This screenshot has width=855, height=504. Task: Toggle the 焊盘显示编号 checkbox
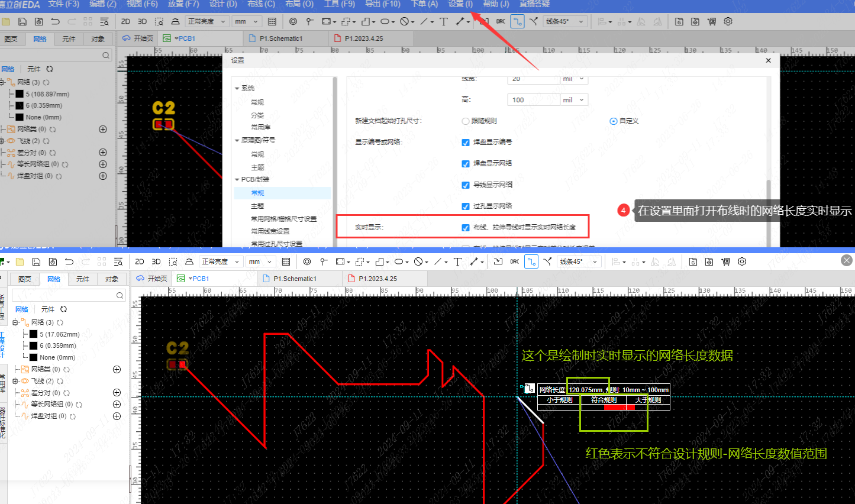(466, 143)
